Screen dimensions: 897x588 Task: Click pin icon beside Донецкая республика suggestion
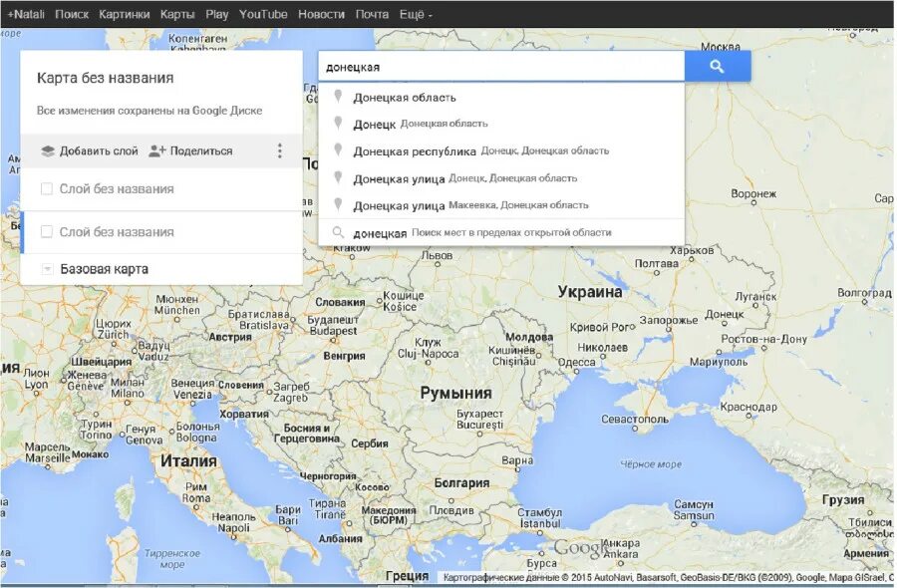coord(338,149)
